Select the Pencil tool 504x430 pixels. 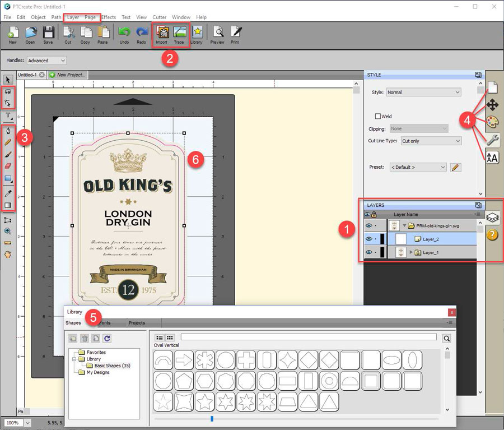point(8,142)
